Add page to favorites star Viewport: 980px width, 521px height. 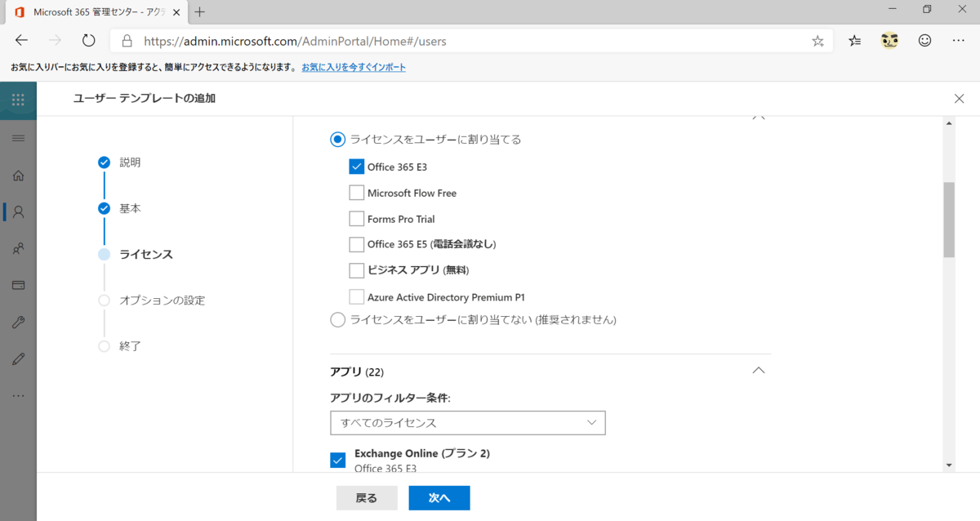coord(817,41)
